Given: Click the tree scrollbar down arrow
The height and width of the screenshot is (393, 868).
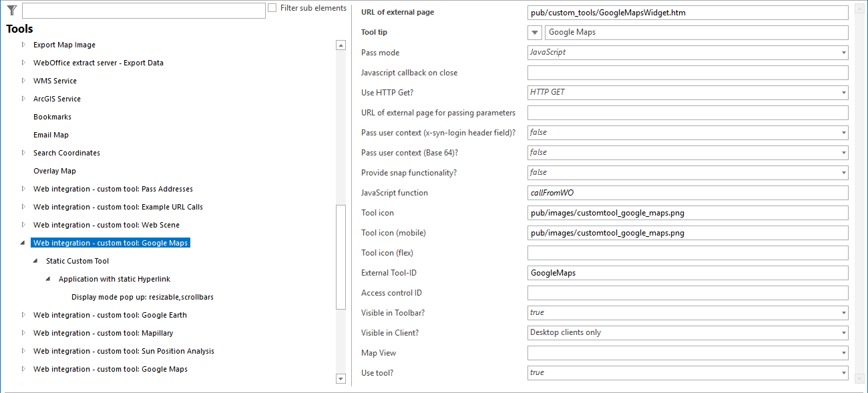Looking at the screenshot, I should (341, 378).
